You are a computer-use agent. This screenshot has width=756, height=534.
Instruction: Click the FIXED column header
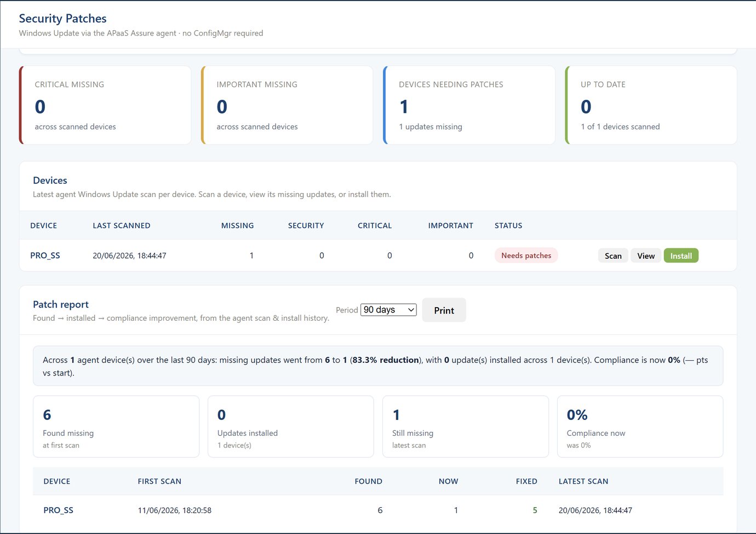pyautogui.click(x=526, y=481)
